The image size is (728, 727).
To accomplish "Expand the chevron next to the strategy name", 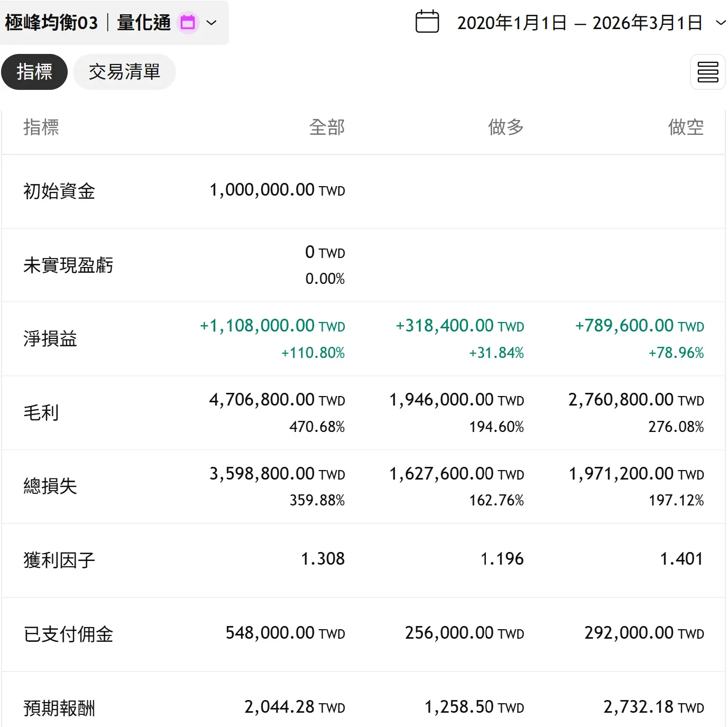I will coord(211,23).
